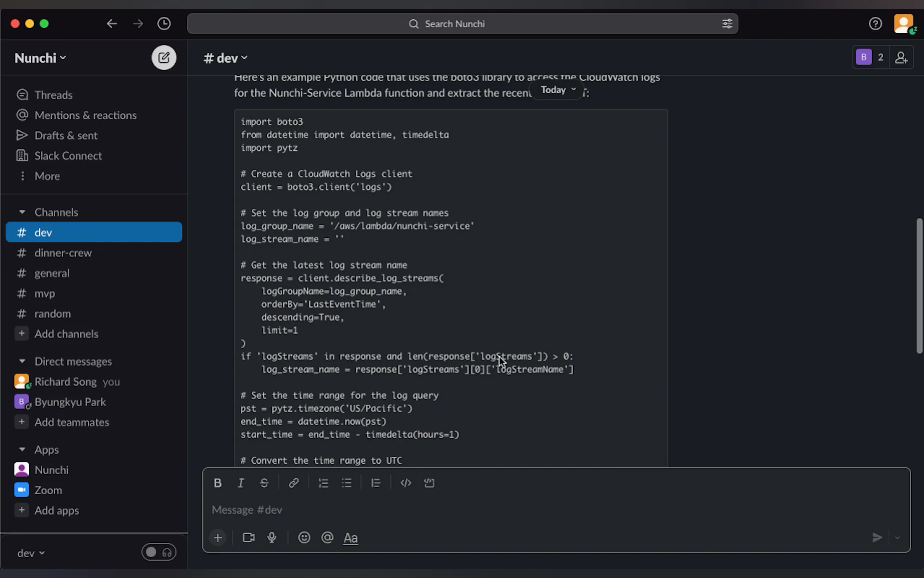
Task: Click the search filter sliders icon
Action: [727, 24]
